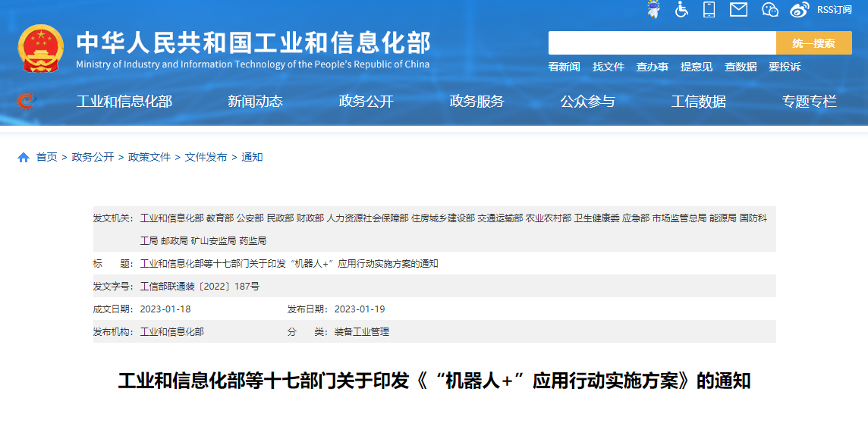Viewport: 868px width, 439px height.
Task: Open the 政务服务 navigation menu
Action: pos(476,102)
